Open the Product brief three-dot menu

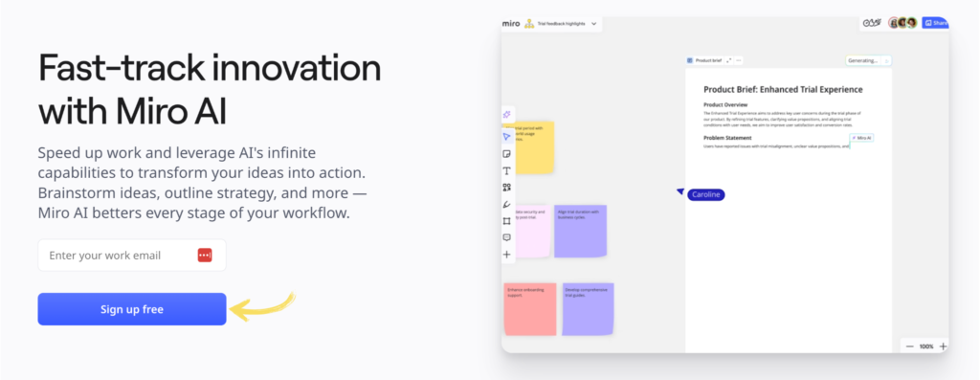[738, 60]
